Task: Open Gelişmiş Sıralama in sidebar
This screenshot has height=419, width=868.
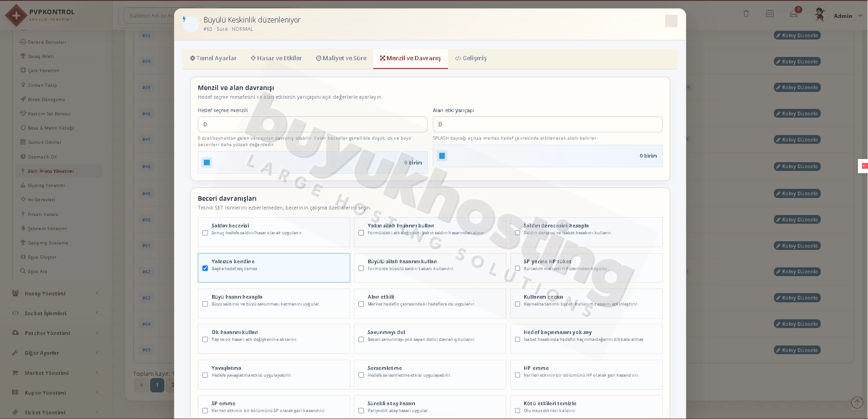Action: click(x=48, y=243)
